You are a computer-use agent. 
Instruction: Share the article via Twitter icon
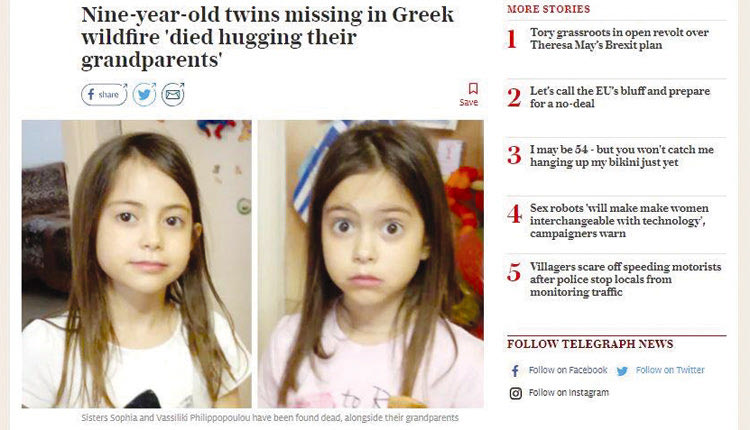pyautogui.click(x=144, y=94)
